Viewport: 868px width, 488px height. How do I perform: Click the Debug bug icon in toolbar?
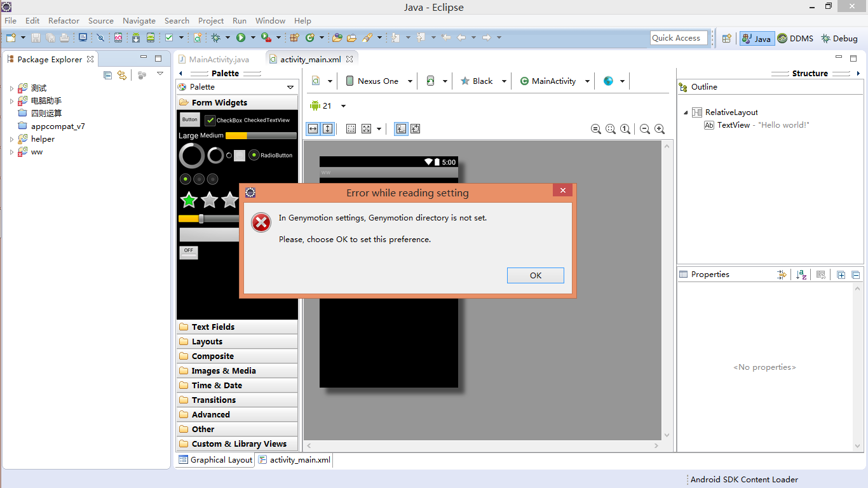tap(215, 37)
